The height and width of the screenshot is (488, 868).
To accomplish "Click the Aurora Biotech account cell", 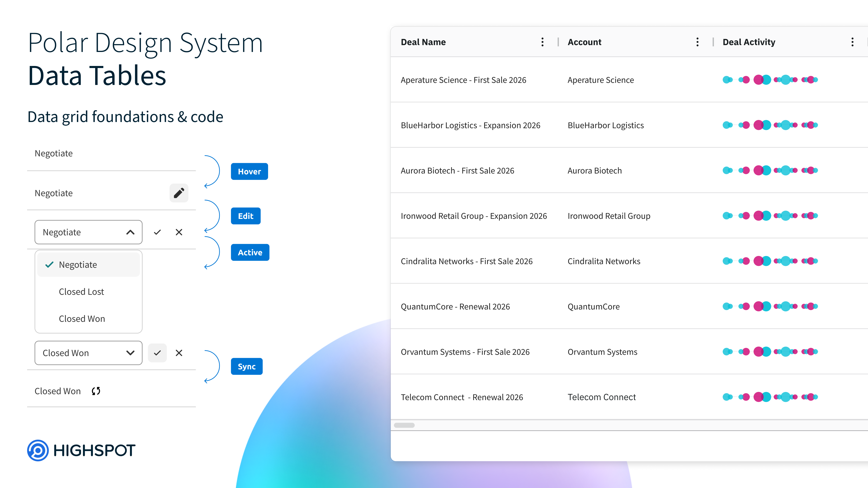I will (594, 171).
